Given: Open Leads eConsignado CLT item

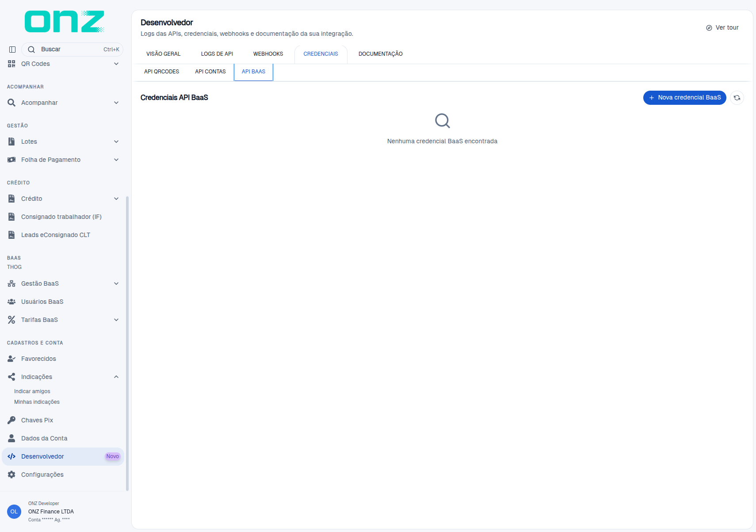Looking at the screenshot, I should pos(63,235).
